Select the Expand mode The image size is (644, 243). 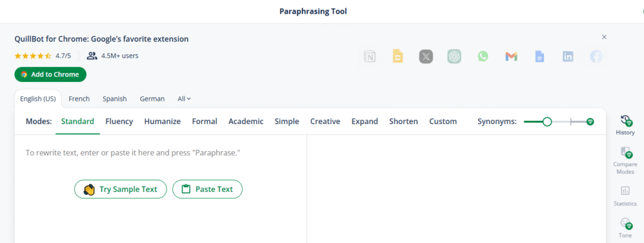[365, 121]
